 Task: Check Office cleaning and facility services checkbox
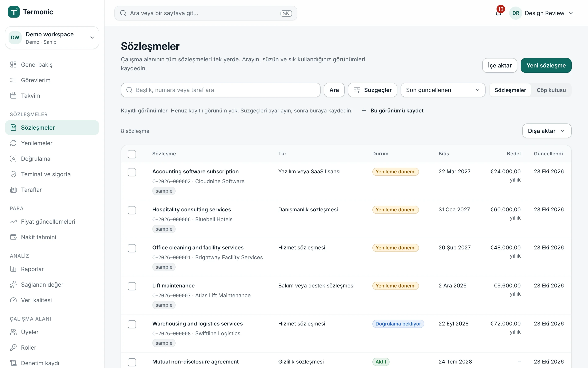(x=132, y=248)
